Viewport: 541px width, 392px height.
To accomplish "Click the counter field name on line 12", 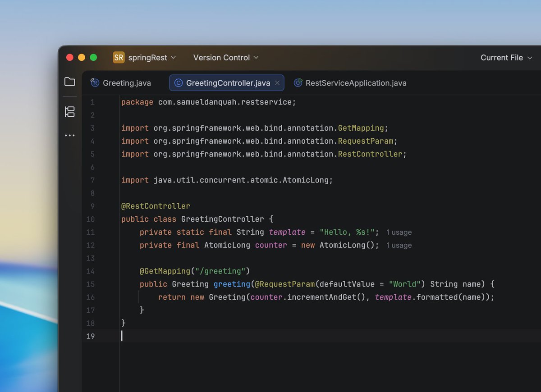I will click(x=271, y=246).
